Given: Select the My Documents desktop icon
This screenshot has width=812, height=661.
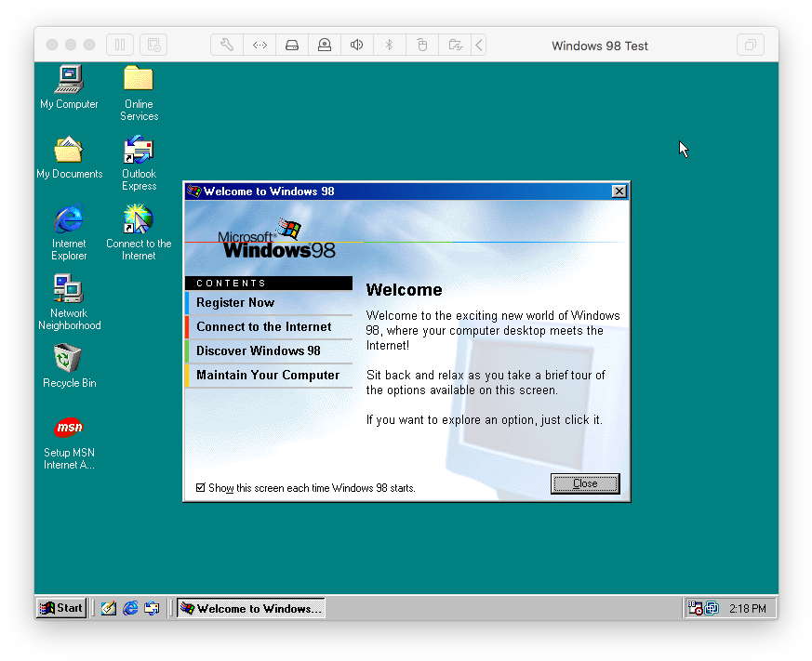Looking at the screenshot, I should (x=70, y=157).
